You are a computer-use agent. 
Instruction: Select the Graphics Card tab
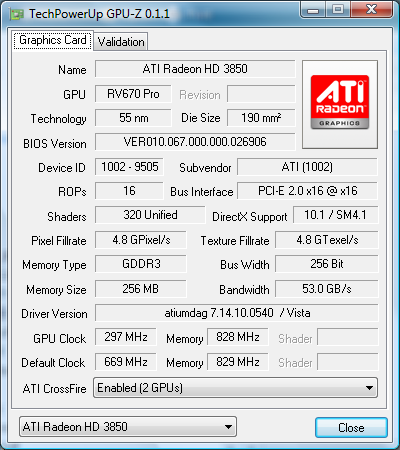53,41
